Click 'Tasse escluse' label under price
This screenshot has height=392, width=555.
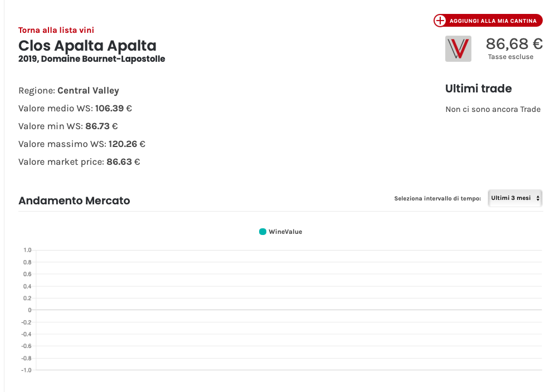pyautogui.click(x=510, y=57)
